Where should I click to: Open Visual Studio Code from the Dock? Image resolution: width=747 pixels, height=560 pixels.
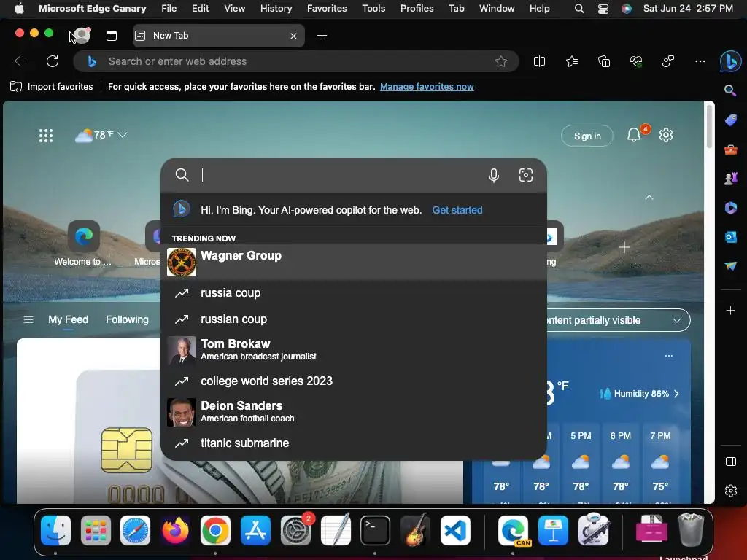coord(455,530)
